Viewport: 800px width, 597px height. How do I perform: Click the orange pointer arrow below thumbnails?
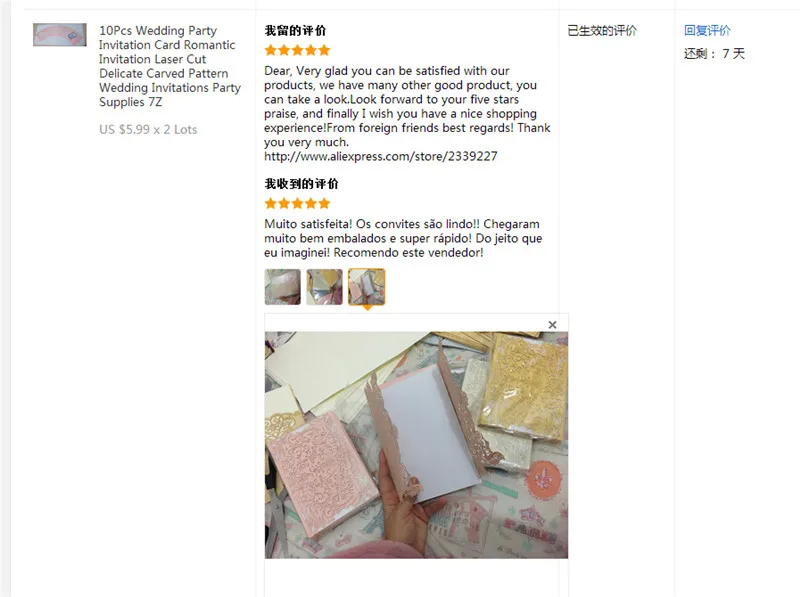coord(367,308)
